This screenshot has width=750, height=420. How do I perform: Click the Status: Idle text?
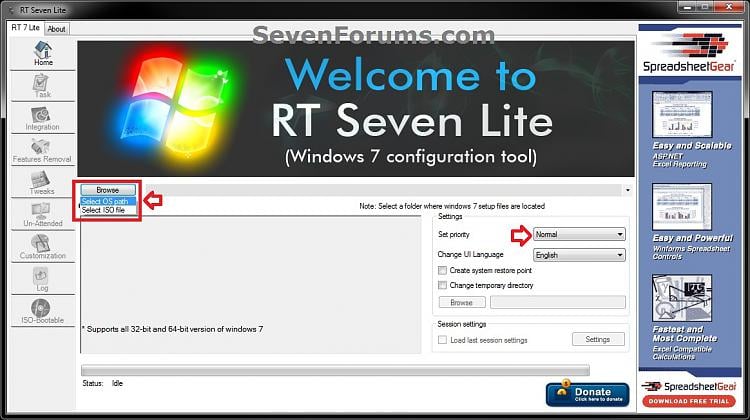(x=102, y=383)
